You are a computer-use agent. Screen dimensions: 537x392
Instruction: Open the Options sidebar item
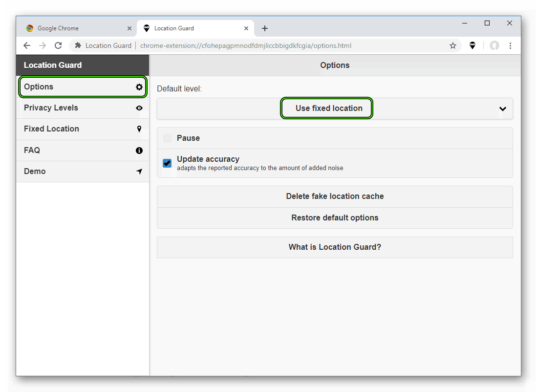pyautogui.click(x=83, y=87)
